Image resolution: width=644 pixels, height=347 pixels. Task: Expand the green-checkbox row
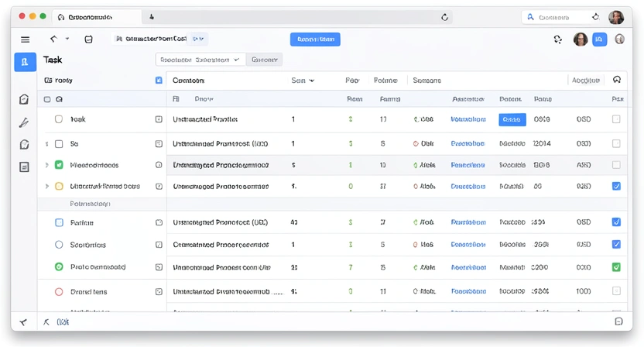(x=46, y=165)
